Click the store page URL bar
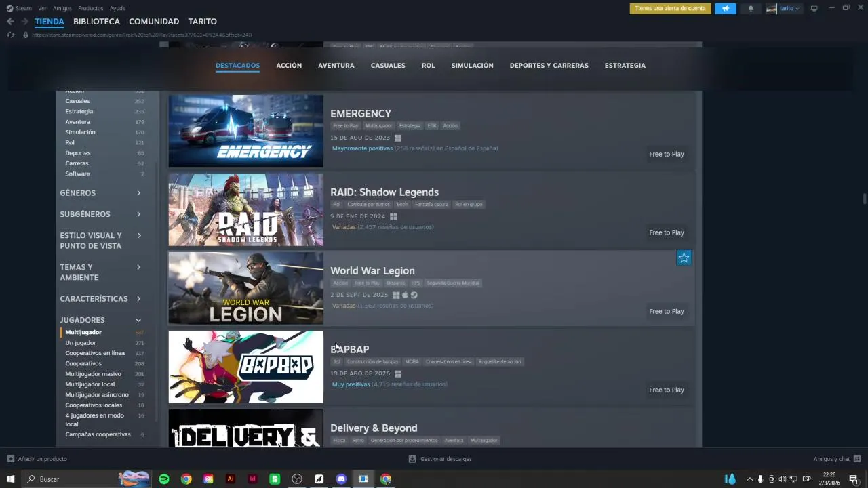 coord(142,35)
